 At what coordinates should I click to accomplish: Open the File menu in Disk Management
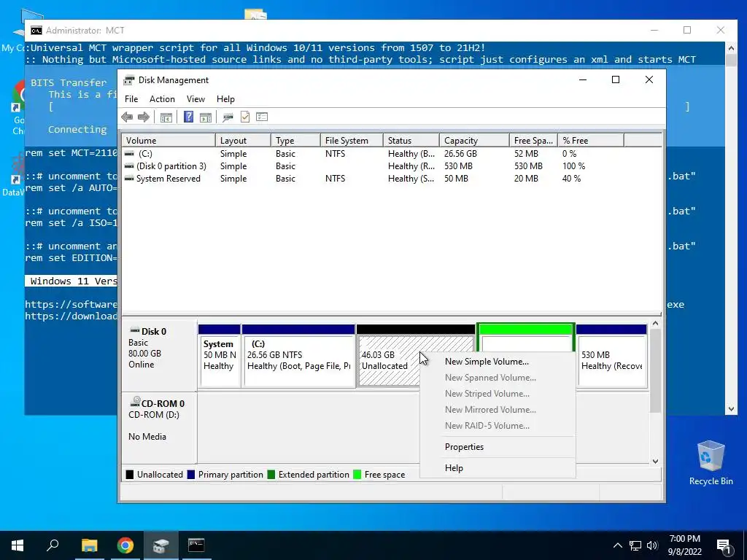(x=131, y=99)
